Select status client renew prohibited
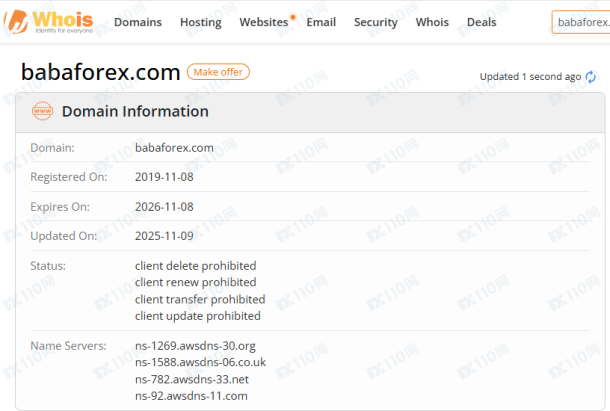 (195, 282)
